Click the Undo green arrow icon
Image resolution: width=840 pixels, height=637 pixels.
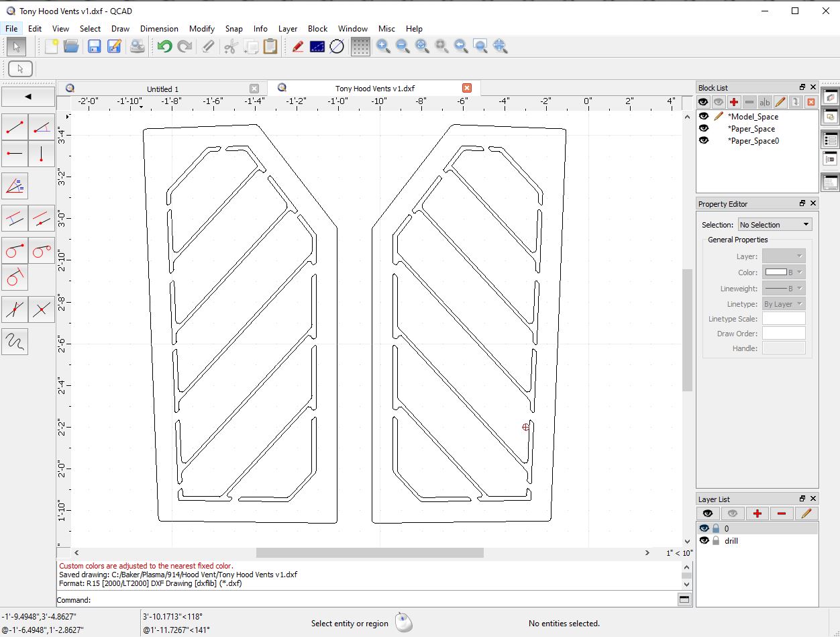point(164,46)
